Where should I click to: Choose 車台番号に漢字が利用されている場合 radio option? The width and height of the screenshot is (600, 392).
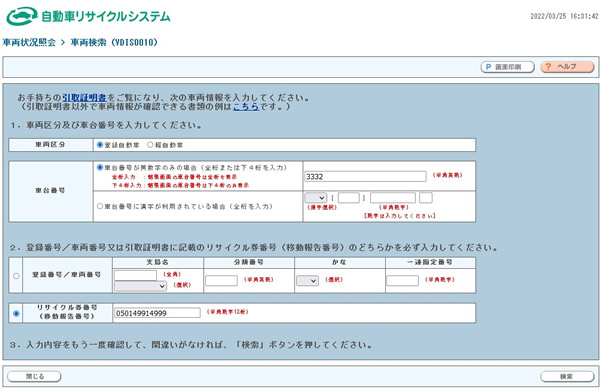click(100, 206)
